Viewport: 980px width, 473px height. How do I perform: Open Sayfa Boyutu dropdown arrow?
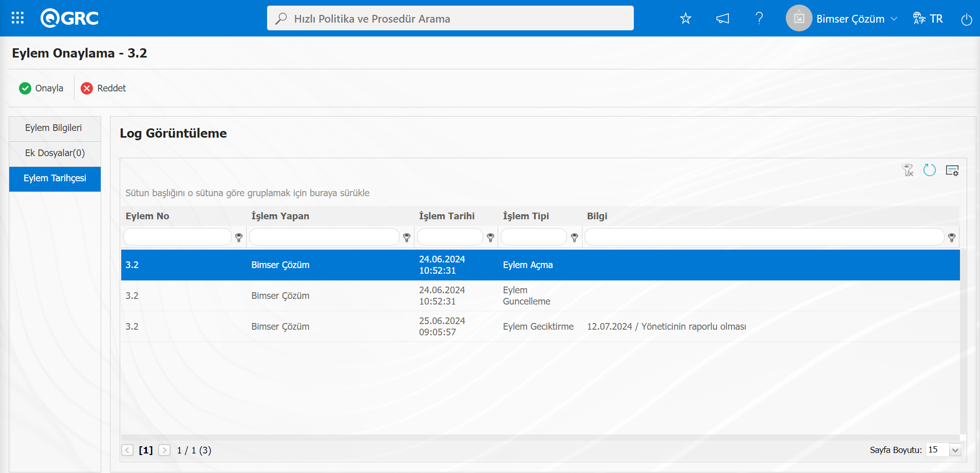(x=955, y=450)
